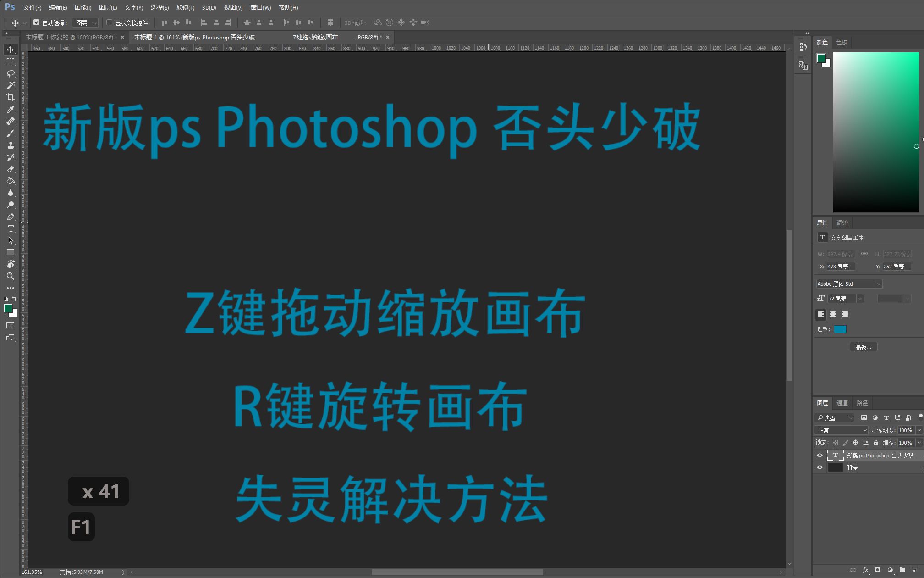Select the Paint Bucket tool

pyautogui.click(x=11, y=181)
